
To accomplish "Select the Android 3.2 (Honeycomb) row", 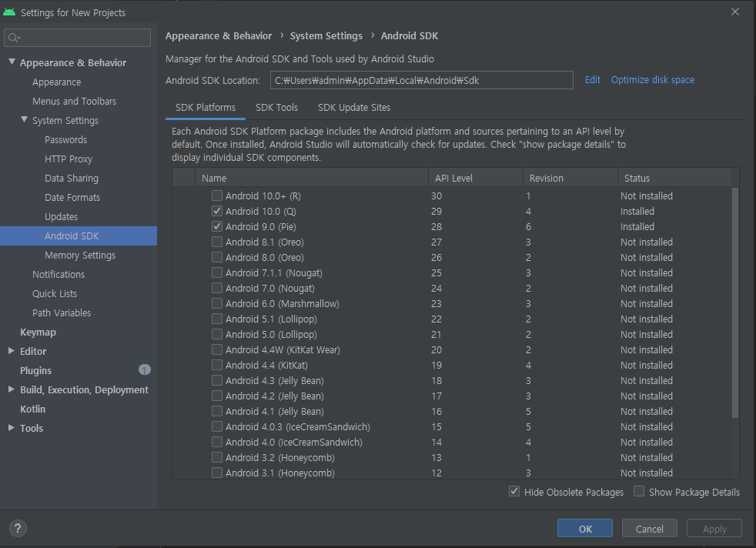I will [452, 458].
